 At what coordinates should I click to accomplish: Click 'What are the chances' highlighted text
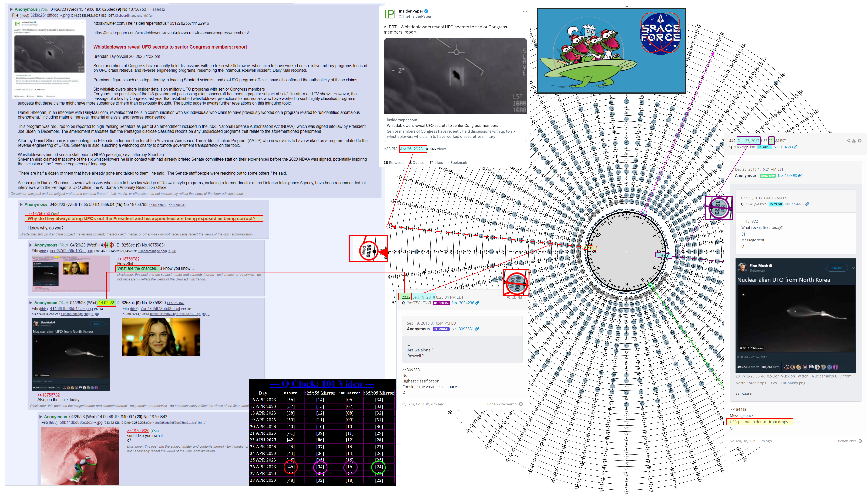tap(137, 268)
